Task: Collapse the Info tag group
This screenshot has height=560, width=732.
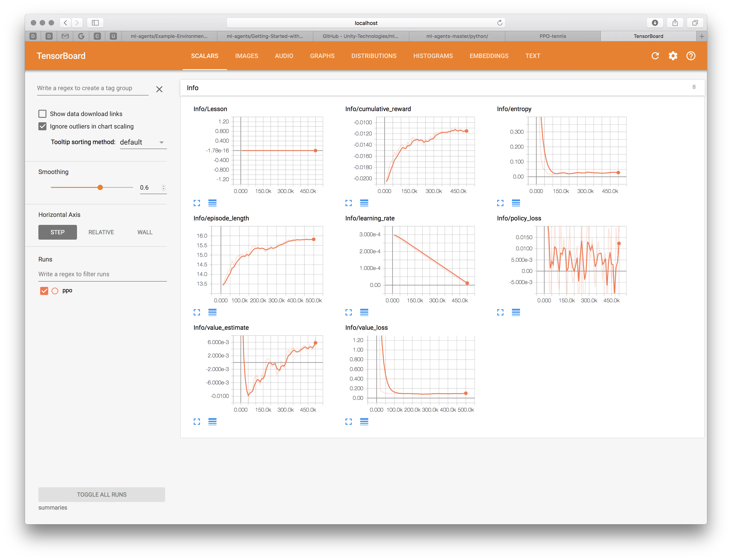Action: point(442,88)
